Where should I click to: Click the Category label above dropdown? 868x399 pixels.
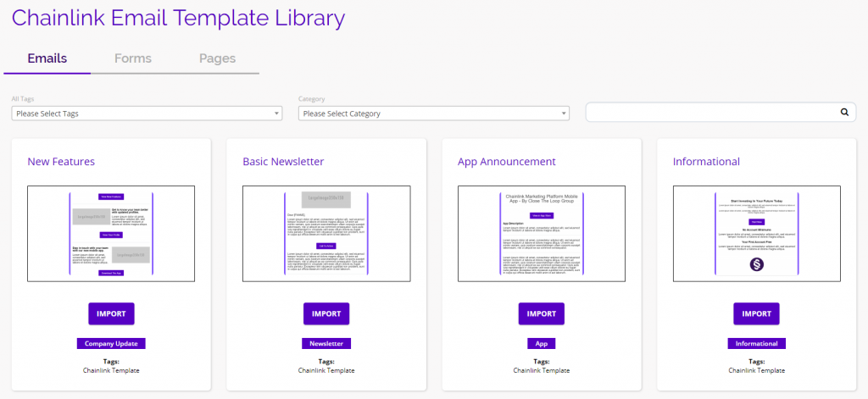(x=311, y=99)
